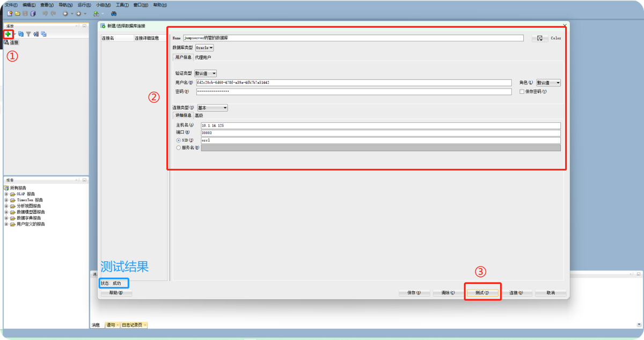Switch to the 用户信息 tab
The width and height of the screenshot is (644, 340).
183,57
